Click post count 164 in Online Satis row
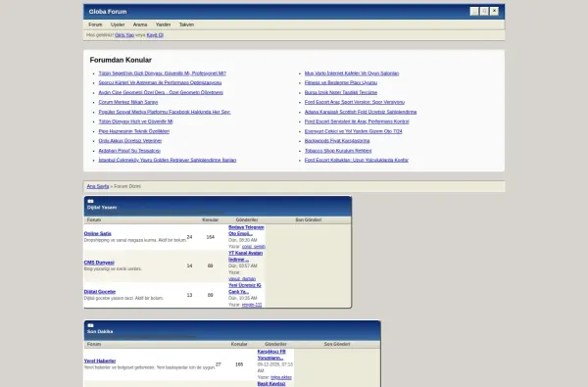 (210, 237)
